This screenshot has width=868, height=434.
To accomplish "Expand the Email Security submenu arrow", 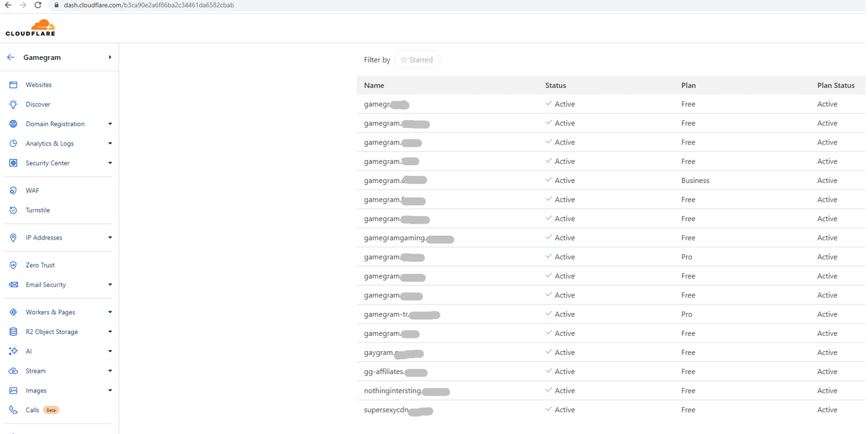I will [110, 285].
